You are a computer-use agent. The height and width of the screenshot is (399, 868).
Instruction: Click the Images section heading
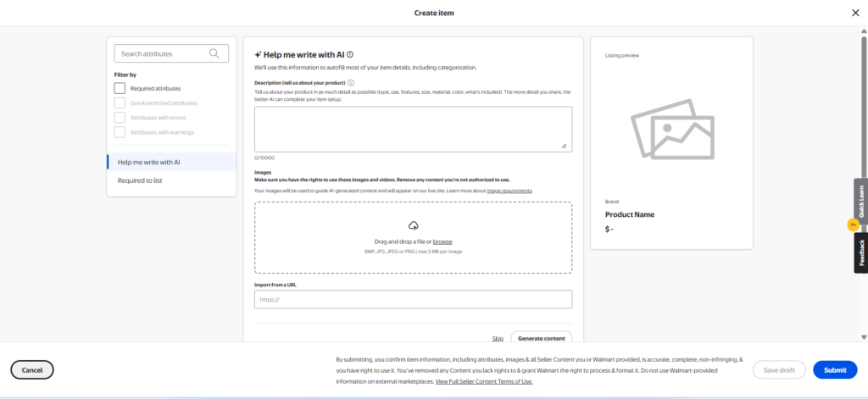point(263,173)
